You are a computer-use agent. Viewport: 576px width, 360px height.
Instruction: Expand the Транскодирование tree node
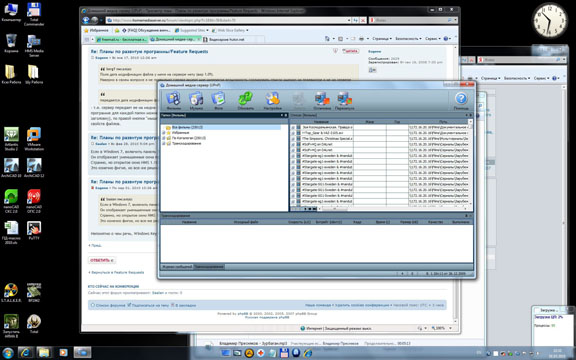(x=164, y=144)
